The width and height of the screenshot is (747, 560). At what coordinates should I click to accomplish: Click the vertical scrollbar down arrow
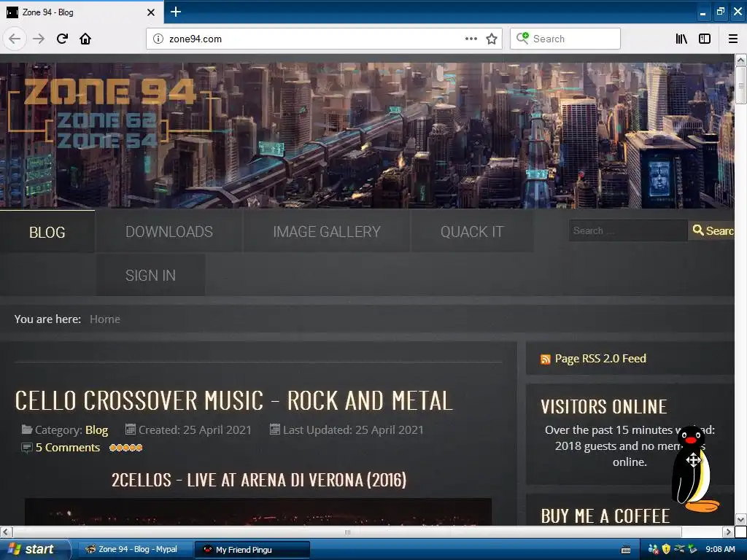(x=740, y=519)
